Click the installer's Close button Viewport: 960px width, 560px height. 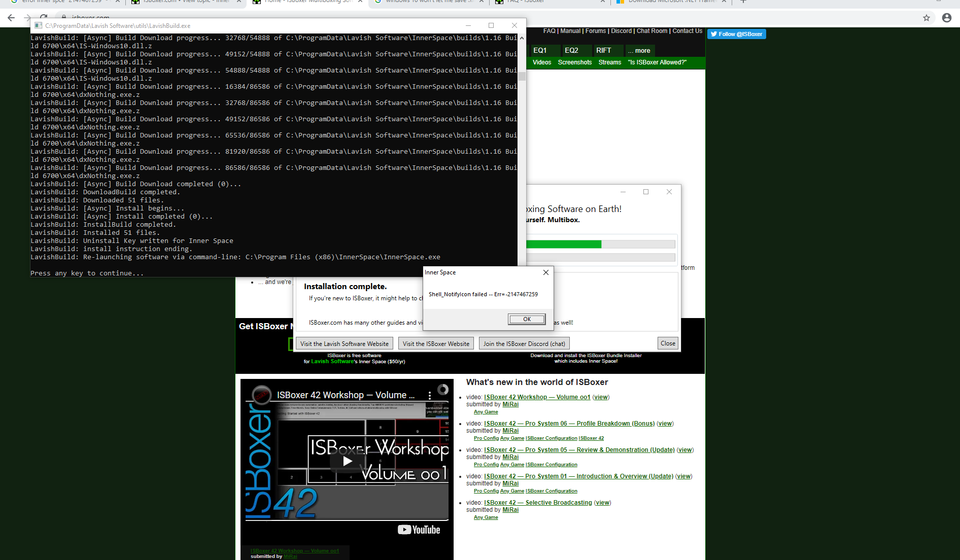tap(668, 343)
